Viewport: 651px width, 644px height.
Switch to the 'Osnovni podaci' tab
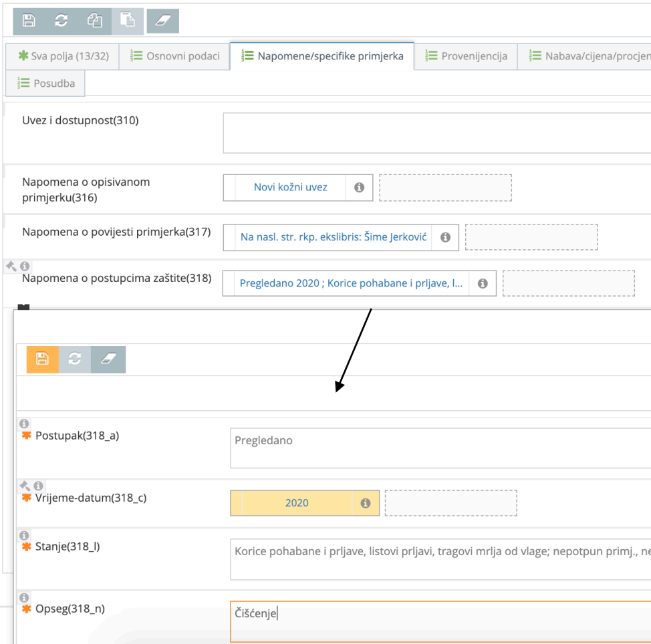point(174,56)
